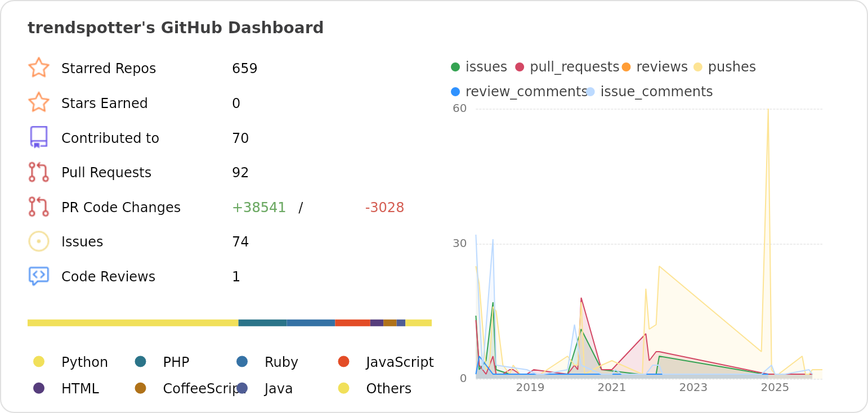This screenshot has width=868, height=413.
Task: Toggle review_comments visibility in the chart legend
Action: pyautogui.click(x=455, y=91)
